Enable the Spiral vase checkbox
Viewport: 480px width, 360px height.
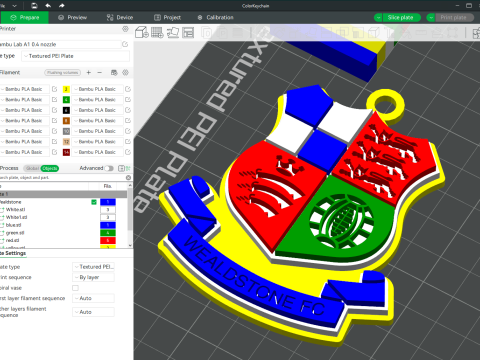pyautogui.click(x=75, y=288)
